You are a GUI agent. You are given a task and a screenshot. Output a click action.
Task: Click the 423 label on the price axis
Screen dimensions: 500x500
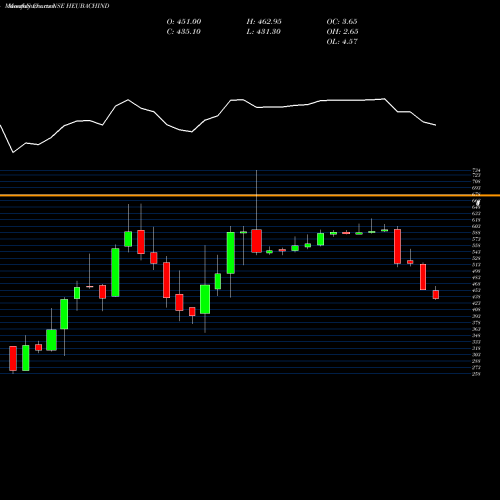click(476, 303)
